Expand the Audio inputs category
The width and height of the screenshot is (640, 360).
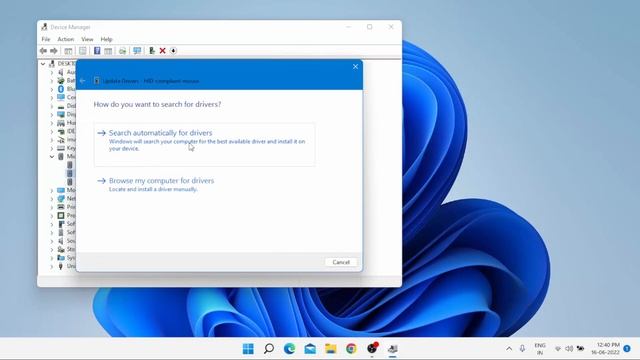click(52, 72)
